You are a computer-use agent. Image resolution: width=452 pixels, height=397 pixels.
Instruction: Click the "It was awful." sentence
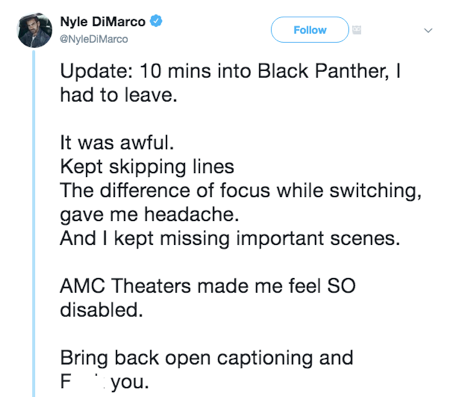(117, 143)
